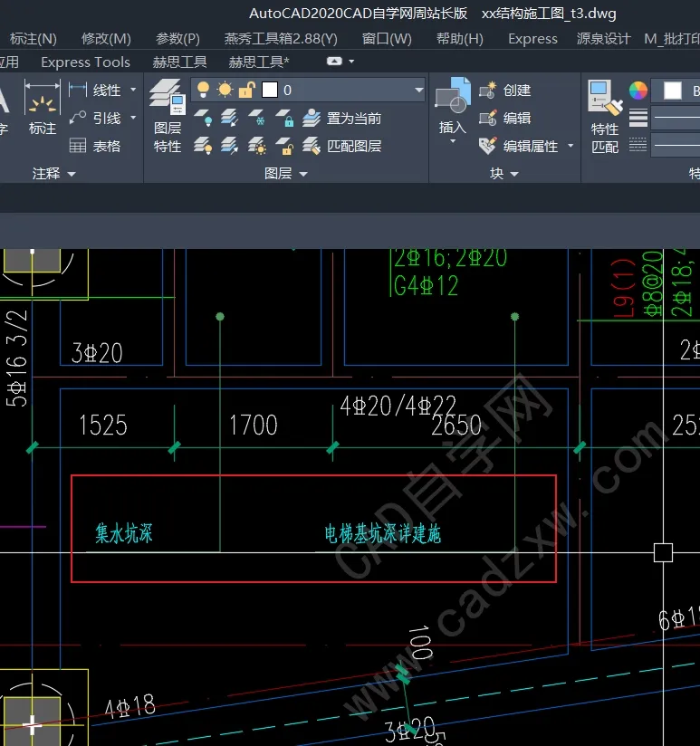This screenshot has width=700, height=746.
Task: Click the Leader tool icon
Action: 78,118
